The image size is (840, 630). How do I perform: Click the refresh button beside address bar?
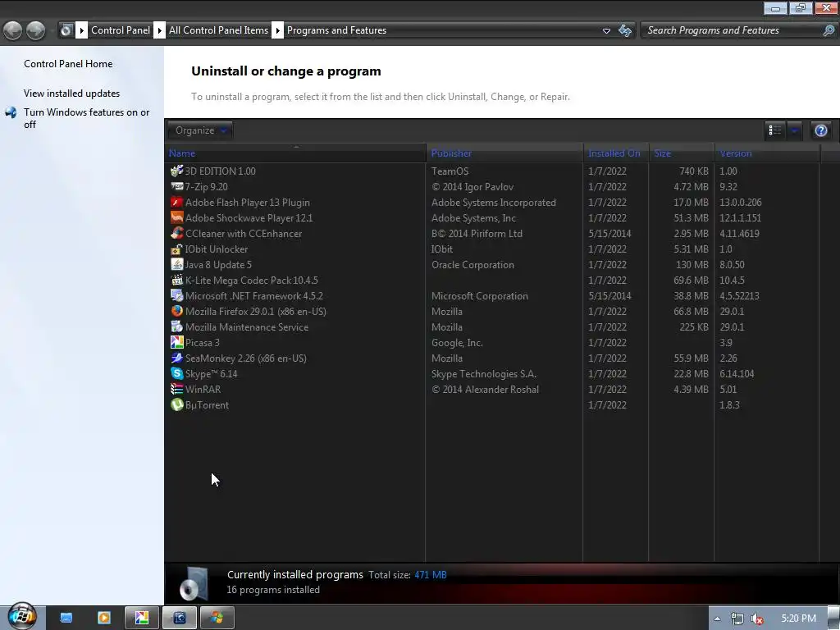(624, 30)
